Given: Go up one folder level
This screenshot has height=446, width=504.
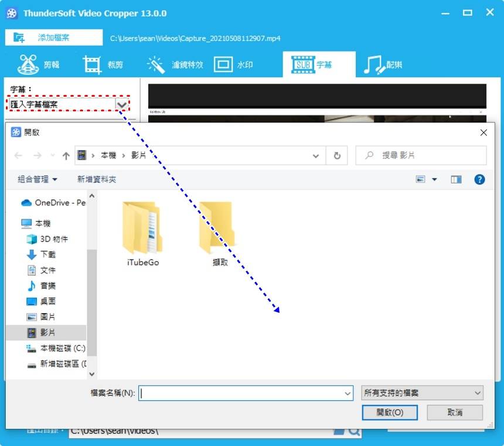Looking at the screenshot, I should (x=66, y=156).
